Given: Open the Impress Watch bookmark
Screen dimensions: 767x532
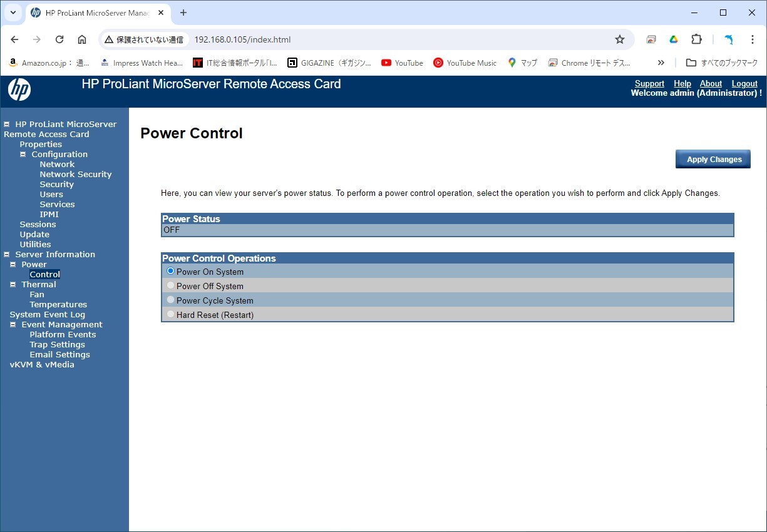Looking at the screenshot, I should pyautogui.click(x=142, y=63).
